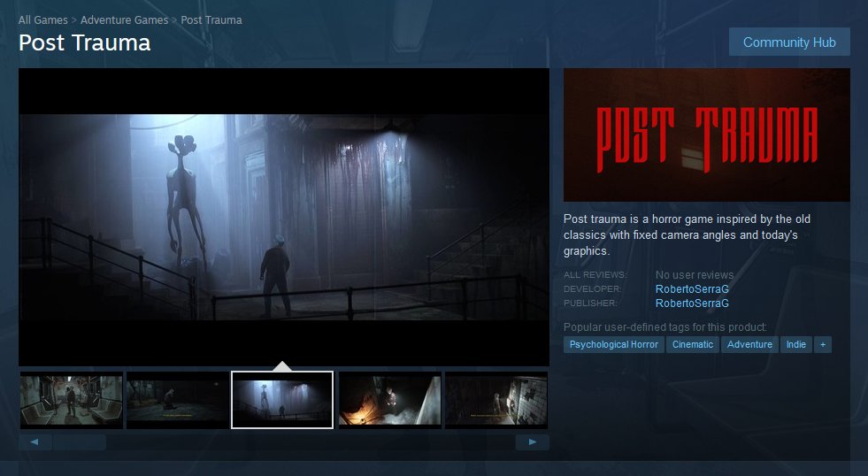Open the All Games breadcrumb link
The width and height of the screenshot is (868, 476).
(x=42, y=20)
